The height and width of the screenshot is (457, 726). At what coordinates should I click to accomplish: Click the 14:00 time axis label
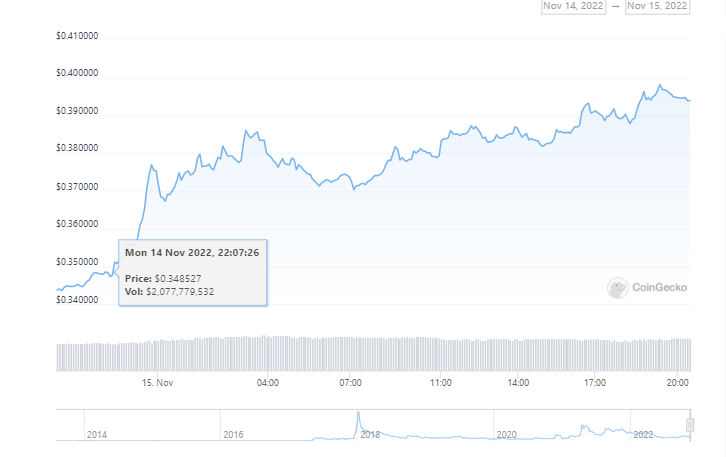click(x=518, y=382)
